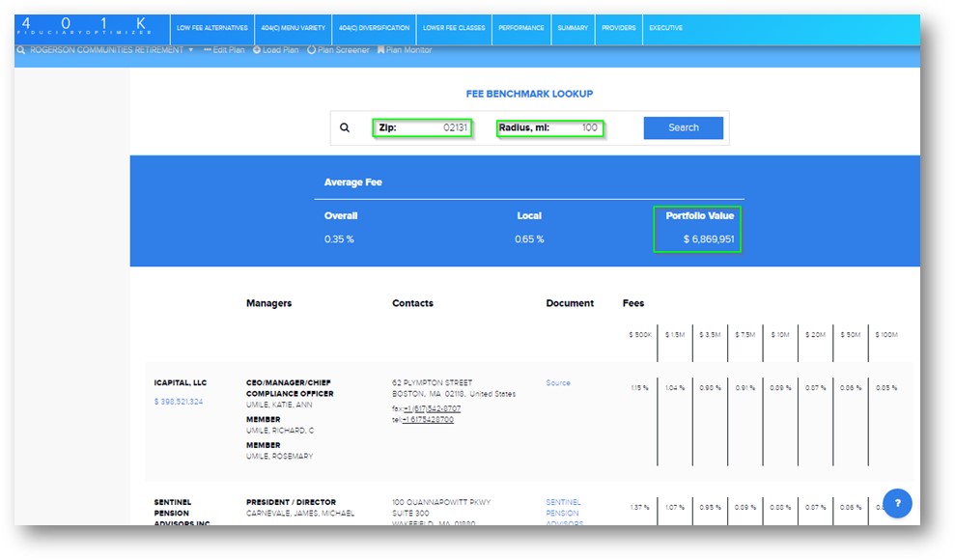Open the Source document link for iCapital
The image size is (955, 560).
pos(558,383)
